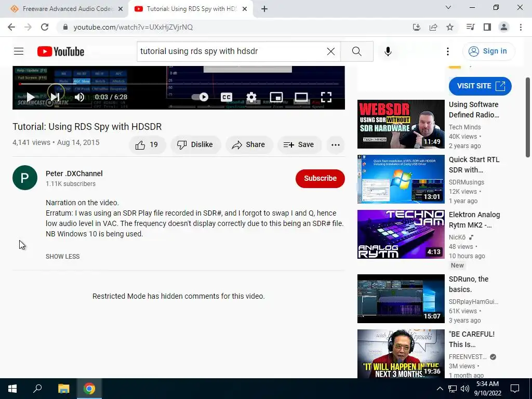This screenshot has height=399, width=532.
Task: Open the Windows Start menu
Action: 12,389
